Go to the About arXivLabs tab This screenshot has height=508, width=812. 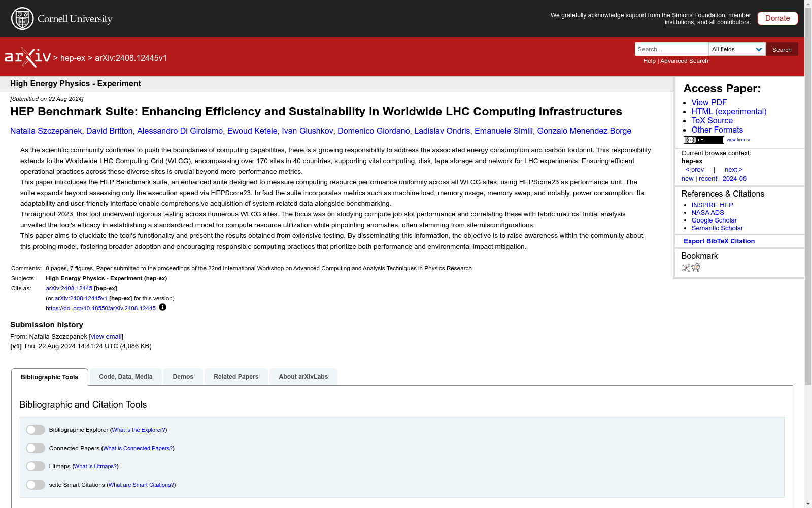pos(303,377)
